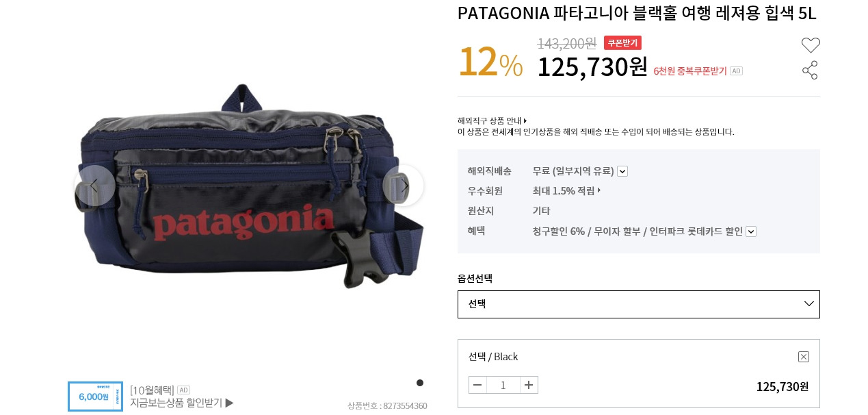Expand the 혜택 benefits details arrow
The width and height of the screenshot is (868, 415).
coord(751,231)
